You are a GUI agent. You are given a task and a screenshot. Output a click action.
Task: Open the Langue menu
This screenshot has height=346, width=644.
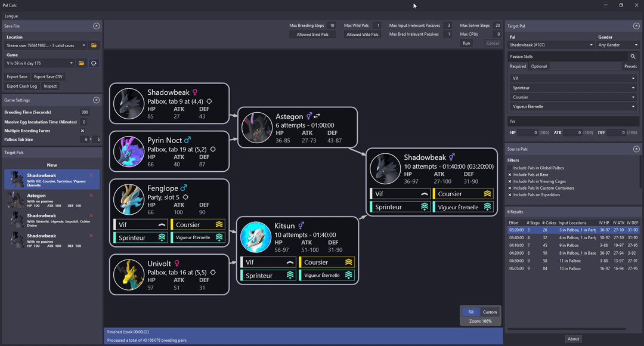click(x=11, y=16)
